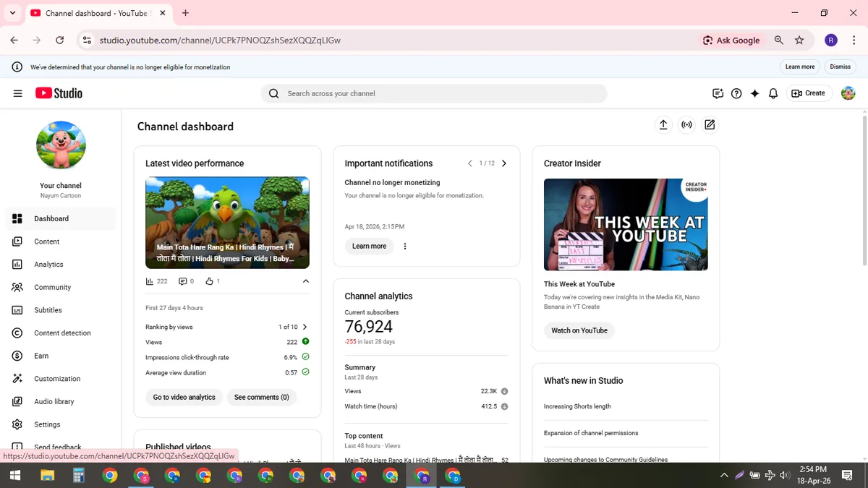Click the likes thumbs-up icon showing 1
Image resolution: width=868 pixels, height=488 pixels.
209,281
